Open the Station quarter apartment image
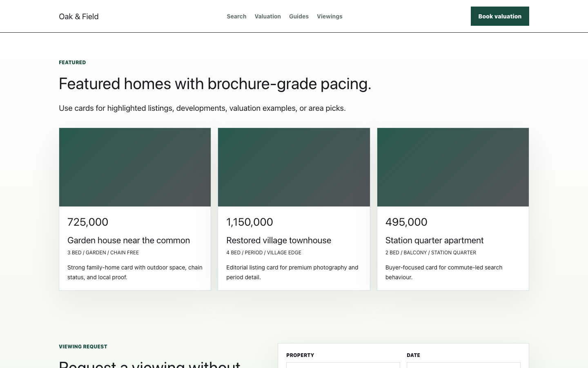 (453, 167)
